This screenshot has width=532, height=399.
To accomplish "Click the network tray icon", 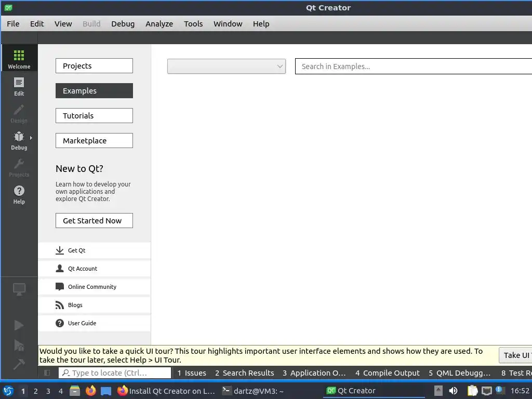I will click(x=486, y=391).
